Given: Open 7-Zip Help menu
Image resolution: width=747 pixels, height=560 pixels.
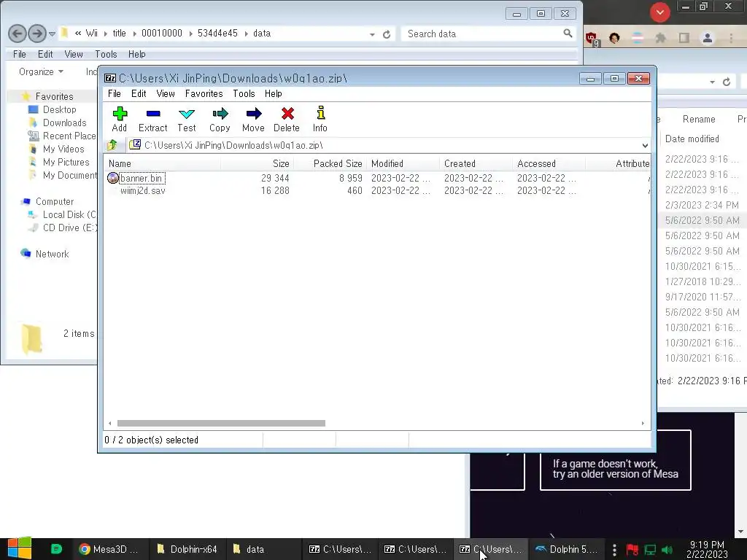Looking at the screenshot, I should click(274, 93).
